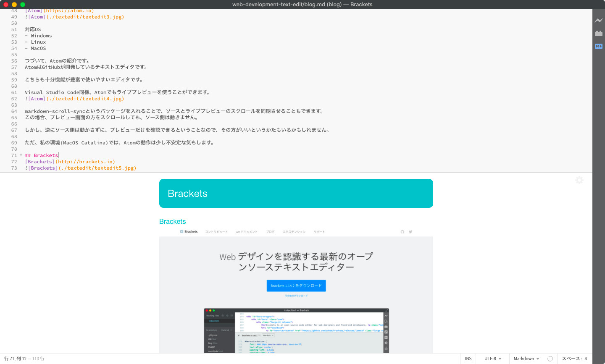605x364 pixels.
Task: Open Markdown preview settings gear icon
Action: tap(579, 180)
